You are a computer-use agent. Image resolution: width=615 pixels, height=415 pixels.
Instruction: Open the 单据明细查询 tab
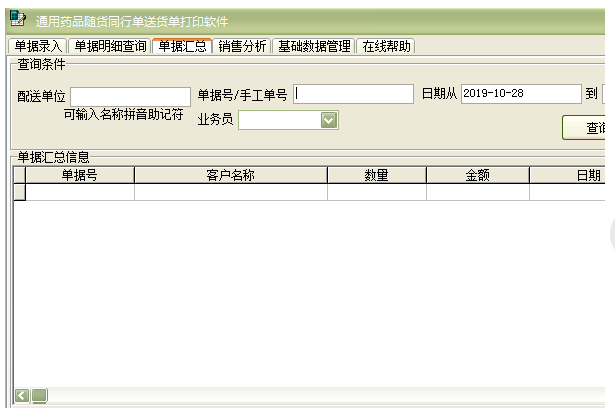110,46
